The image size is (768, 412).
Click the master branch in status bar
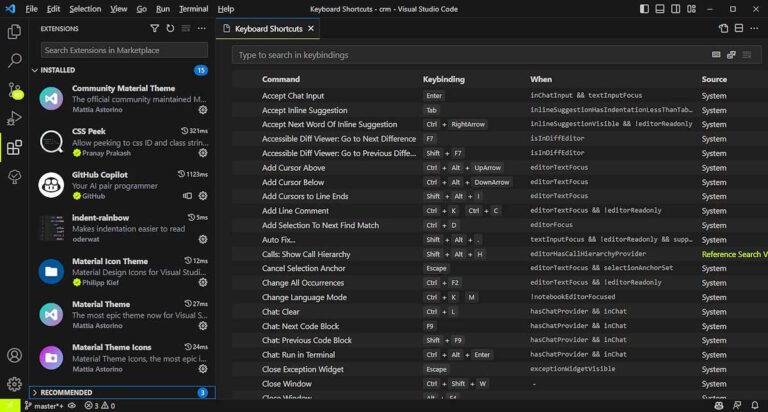coord(44,405)
